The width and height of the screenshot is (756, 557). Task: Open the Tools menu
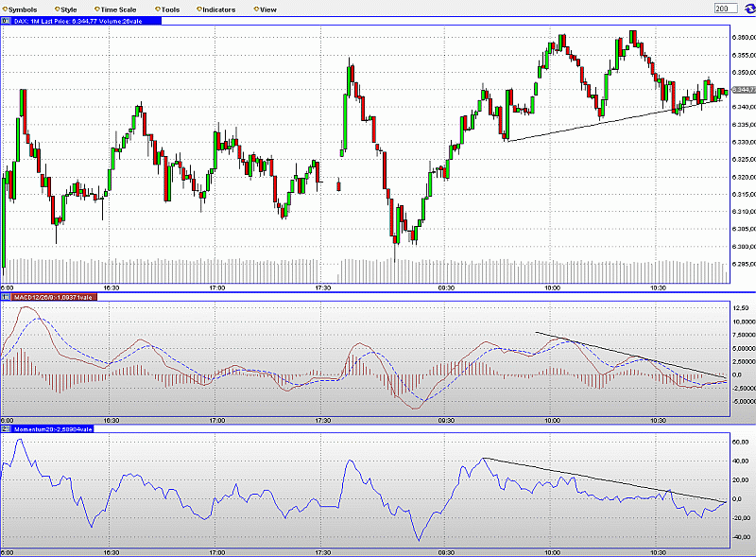(x=167, y=9)
